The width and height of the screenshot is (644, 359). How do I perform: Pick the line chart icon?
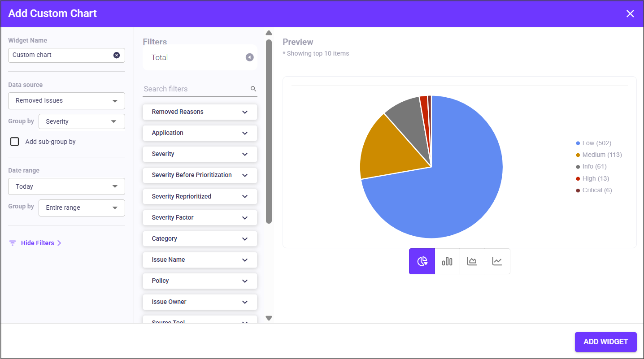click(x=497, y=261)
